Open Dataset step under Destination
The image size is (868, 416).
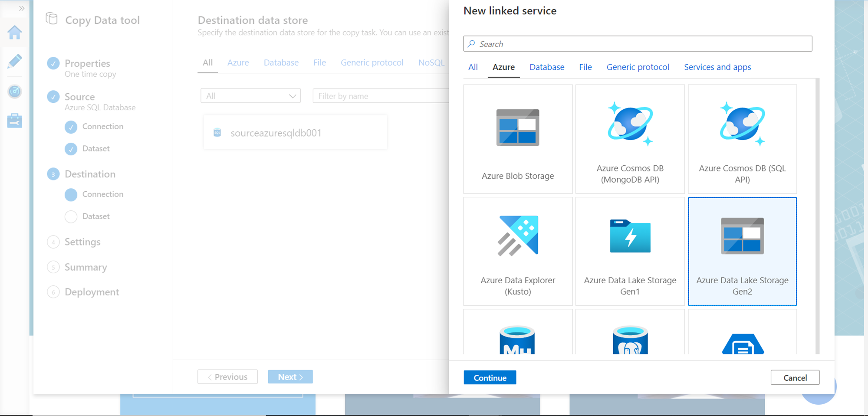point(96,216)
